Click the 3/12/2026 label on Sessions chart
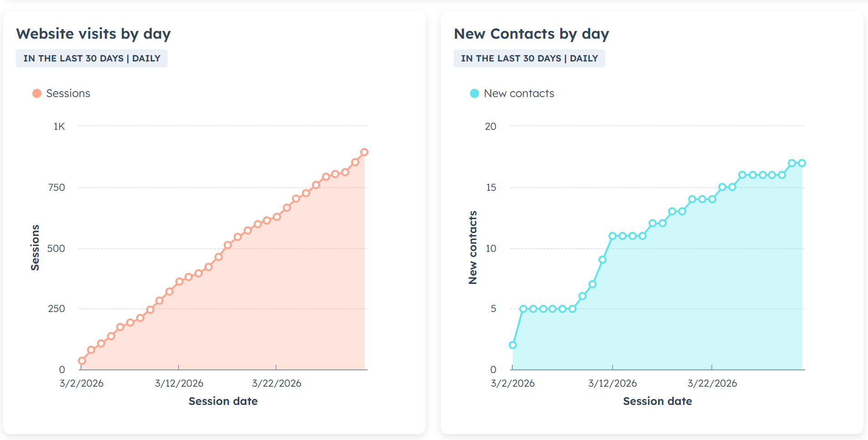This screenshot has width=868, height=440. 179,384
